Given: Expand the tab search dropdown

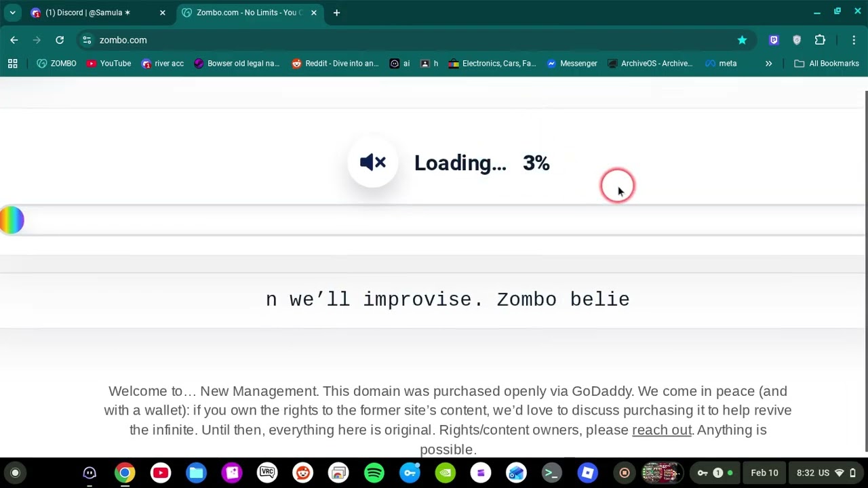Looking at the screenshot, I should click(12, 12).
